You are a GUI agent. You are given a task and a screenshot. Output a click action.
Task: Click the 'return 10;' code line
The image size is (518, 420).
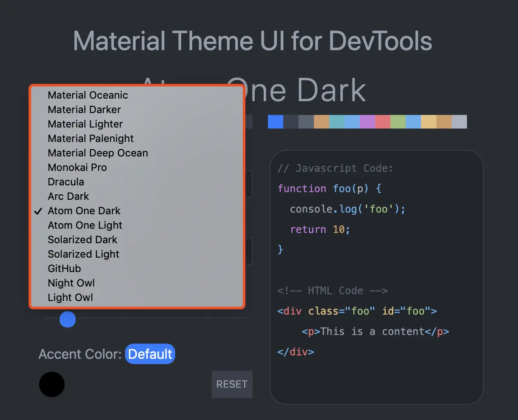point(320,229)
